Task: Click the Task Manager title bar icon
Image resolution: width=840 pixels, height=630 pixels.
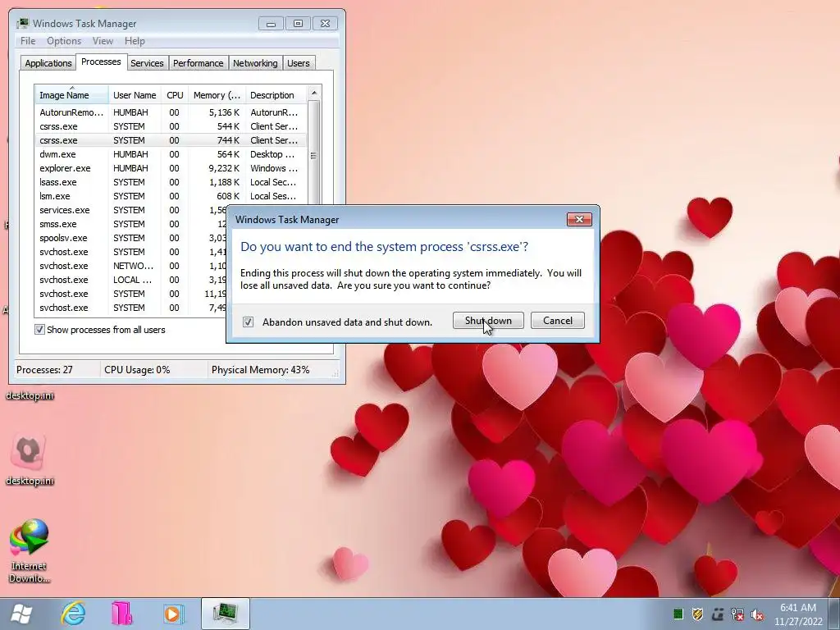Action: pos(23,24)
